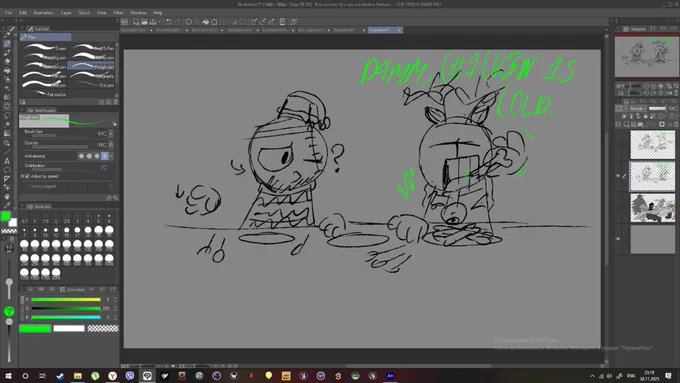
Task: Zoom in using Navigator panel icon
Action: pos(654,86)
